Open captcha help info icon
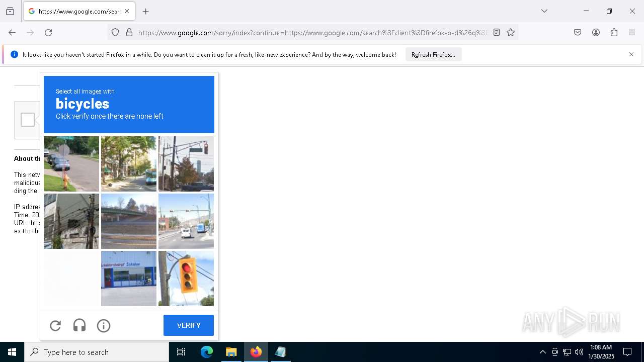 coord(104,326)
